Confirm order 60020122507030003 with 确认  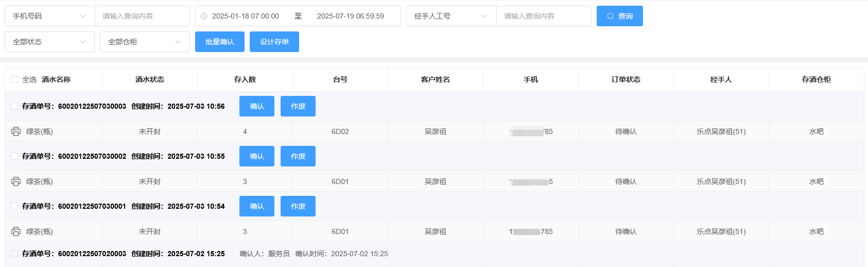[x=256, y=106]
